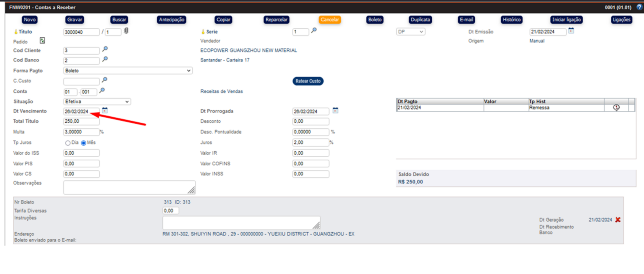The width and height of the screenshot is (644, 274).
Task: Click the Observações text area
Action: 129,187
